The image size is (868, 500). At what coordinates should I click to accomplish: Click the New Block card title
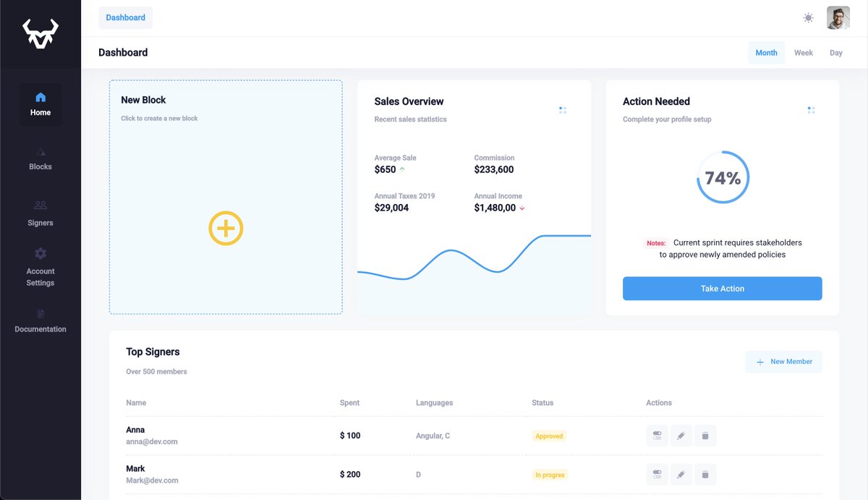click(143, 100)
